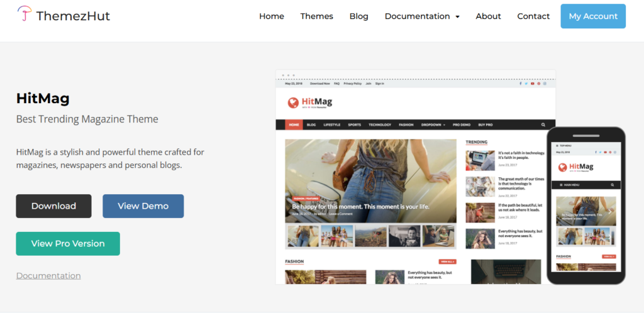Open the My Account button
Image resolution: width=644 pixels, height=313 pixels.
593,16
